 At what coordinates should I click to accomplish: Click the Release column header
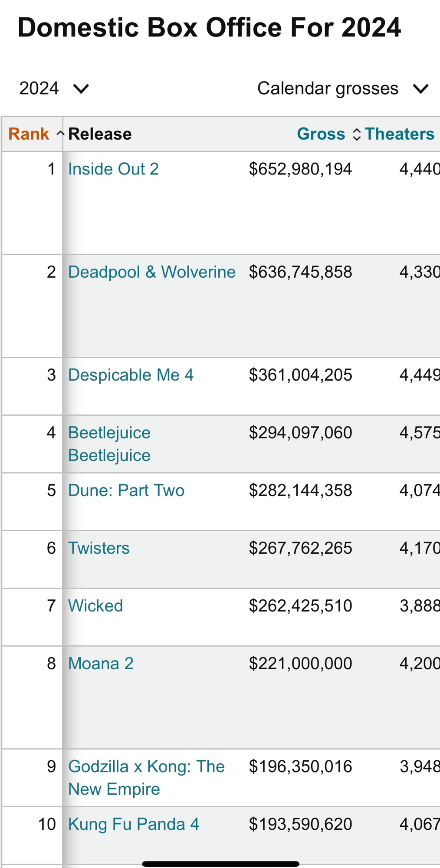point(100,134)
